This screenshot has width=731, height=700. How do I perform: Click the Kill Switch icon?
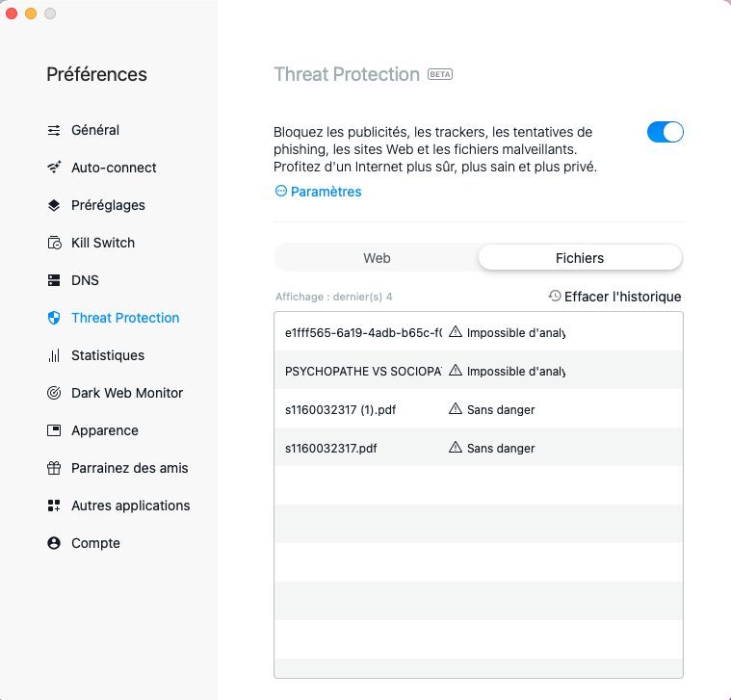[x=54, y=243]
